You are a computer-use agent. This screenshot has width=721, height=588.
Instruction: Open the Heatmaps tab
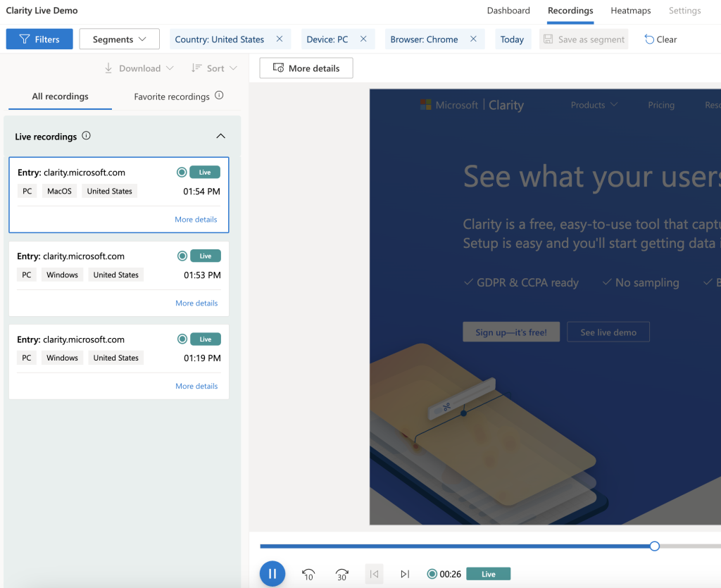630,11
